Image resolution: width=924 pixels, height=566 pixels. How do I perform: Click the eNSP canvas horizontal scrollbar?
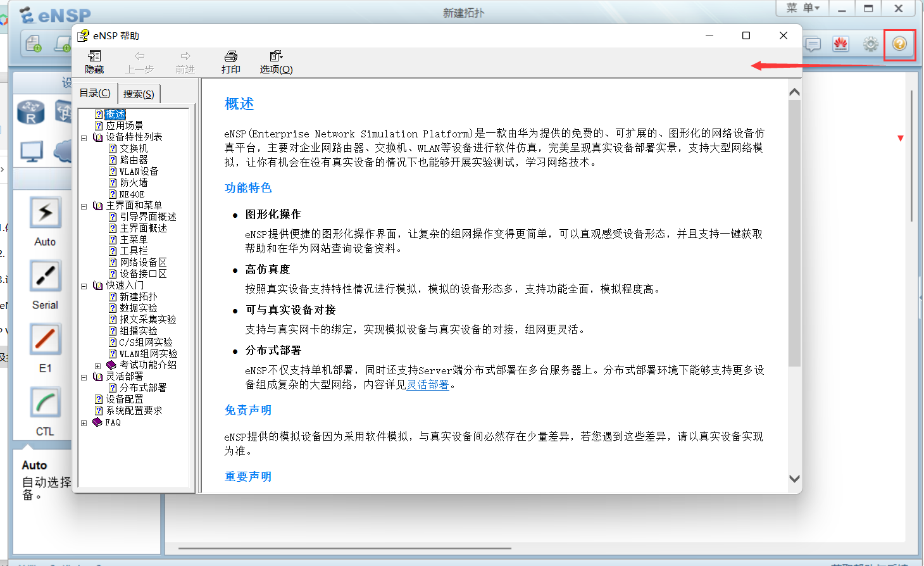click(344, 548)
